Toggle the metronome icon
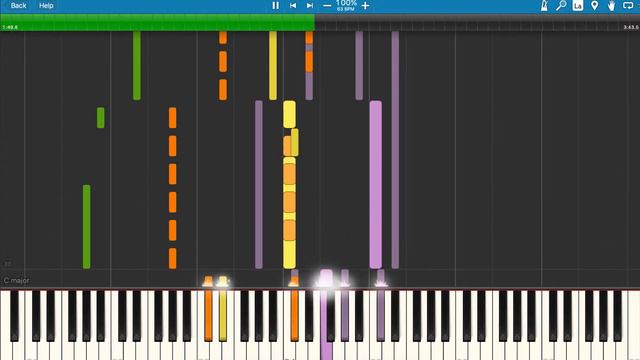The image size is (640, 360). click(x=544, y=6)
